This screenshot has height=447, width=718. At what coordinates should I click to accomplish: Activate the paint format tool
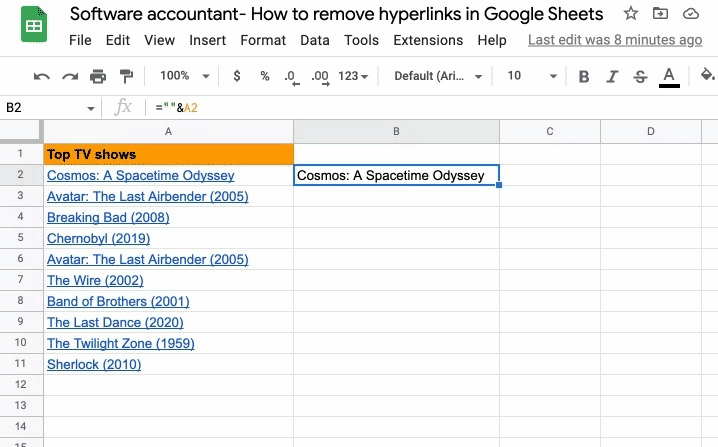click(126, 76)
